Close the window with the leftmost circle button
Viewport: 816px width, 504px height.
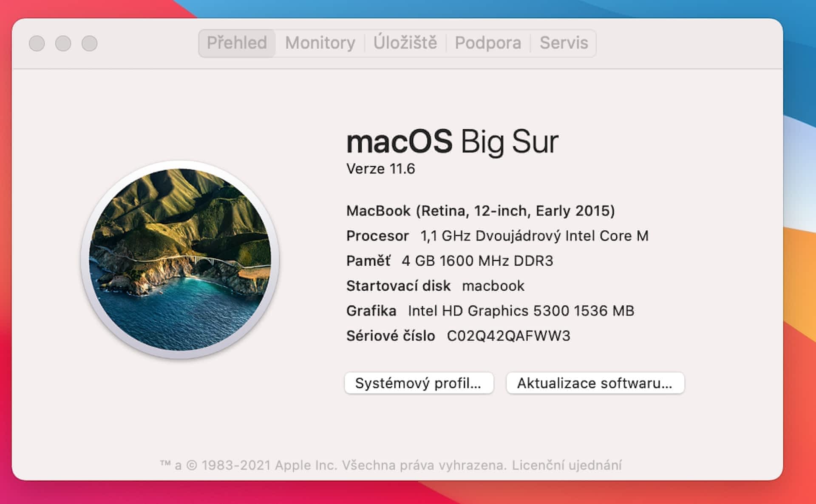point(37,43)
